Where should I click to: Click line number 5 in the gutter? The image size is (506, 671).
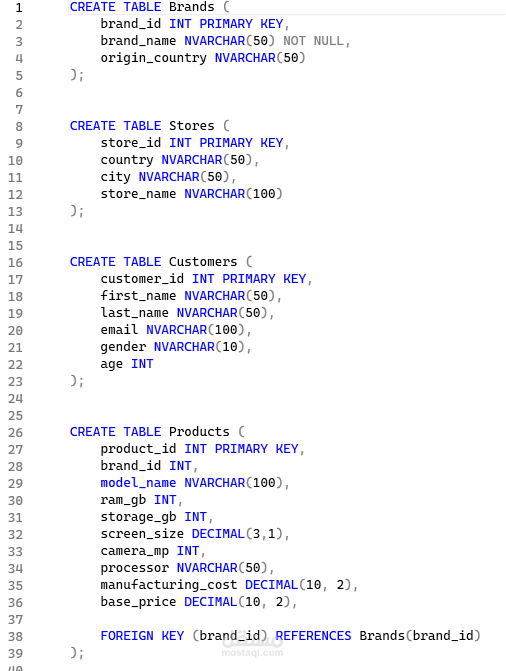19,76
